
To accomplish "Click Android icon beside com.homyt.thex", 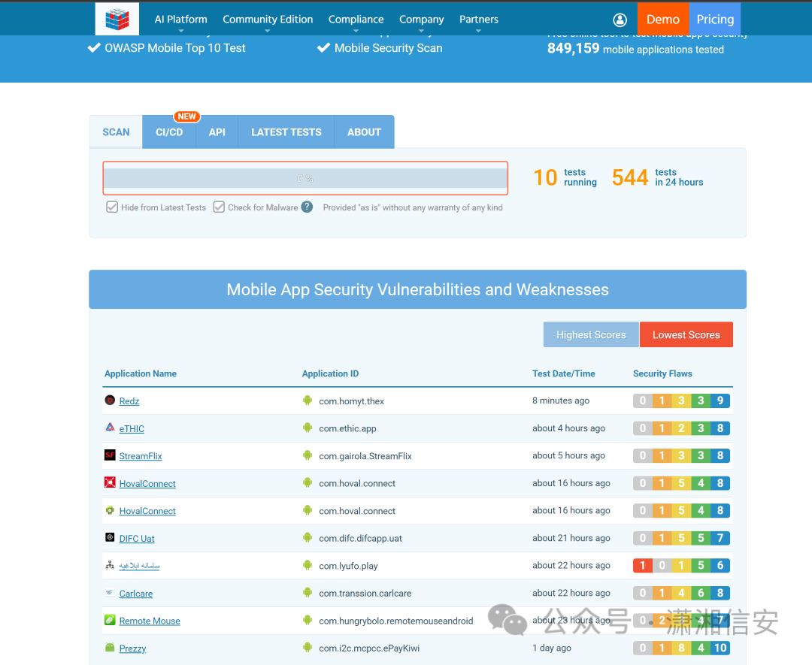I will 308,400.
